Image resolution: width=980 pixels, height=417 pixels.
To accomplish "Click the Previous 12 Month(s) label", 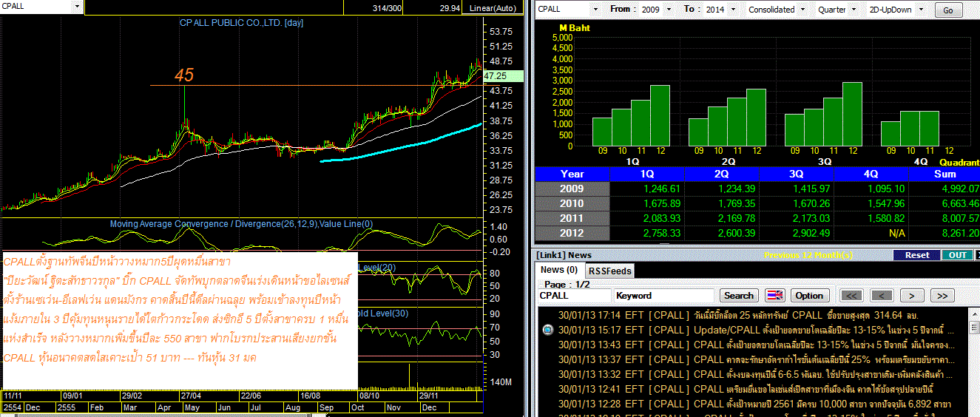I will point(808,254).
